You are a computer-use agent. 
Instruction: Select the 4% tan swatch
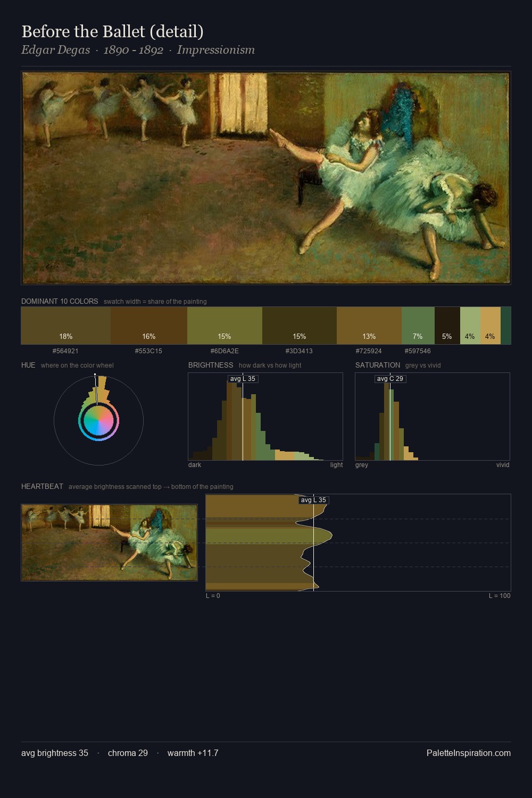click(491, 326)
